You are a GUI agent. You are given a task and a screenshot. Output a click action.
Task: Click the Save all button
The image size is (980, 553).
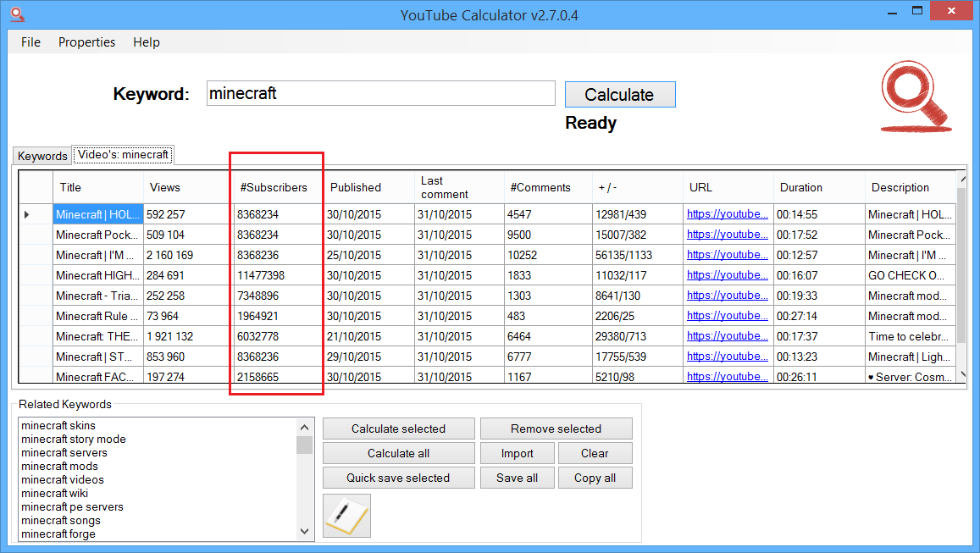coord(517,478)
